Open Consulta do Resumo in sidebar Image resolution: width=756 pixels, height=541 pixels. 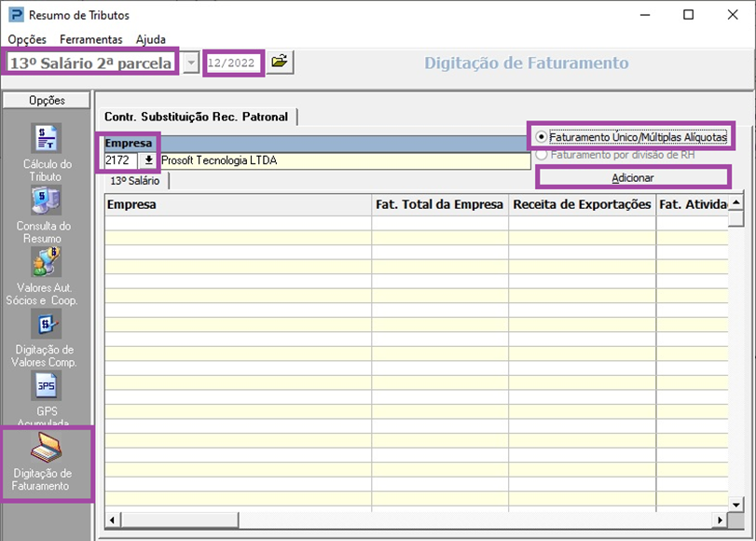tap(46, 201)
